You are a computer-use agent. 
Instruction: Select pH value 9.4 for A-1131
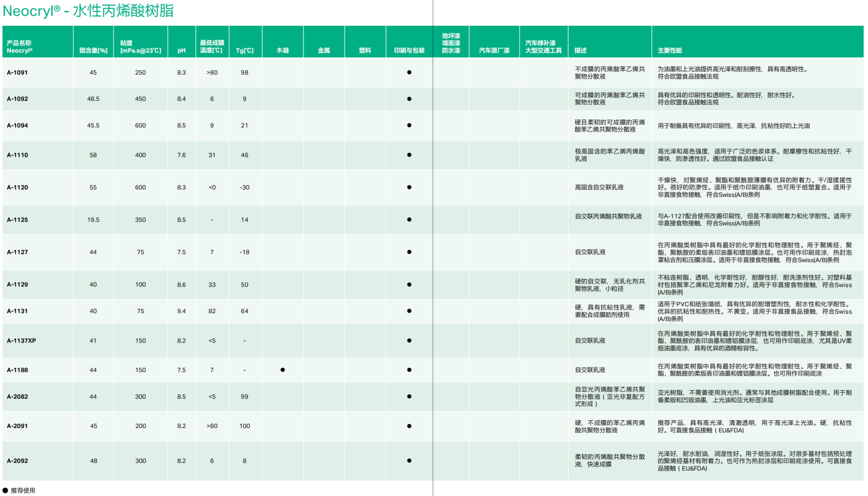click(x=182, y=311)
